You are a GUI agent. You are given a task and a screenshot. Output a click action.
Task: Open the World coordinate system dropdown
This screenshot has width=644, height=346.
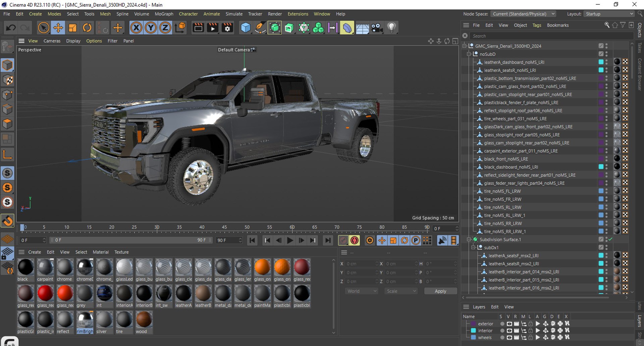[362, 291]
